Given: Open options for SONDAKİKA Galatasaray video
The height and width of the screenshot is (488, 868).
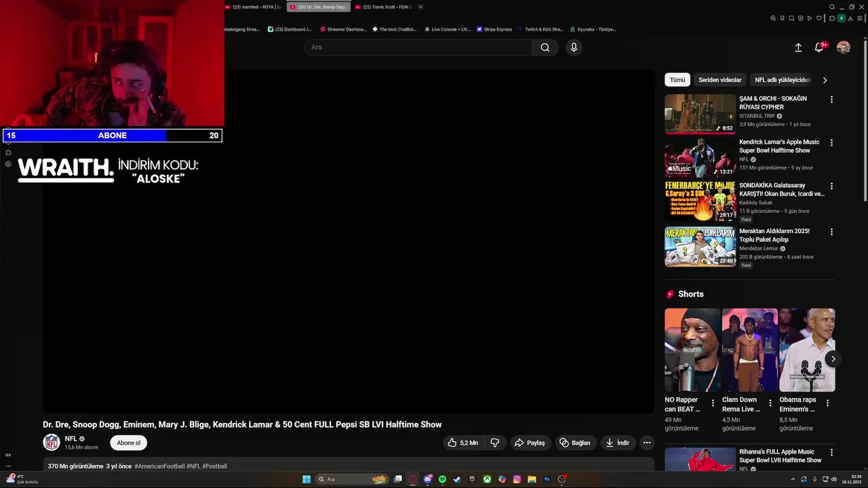Looking at the screenshot, I should 831,186.
